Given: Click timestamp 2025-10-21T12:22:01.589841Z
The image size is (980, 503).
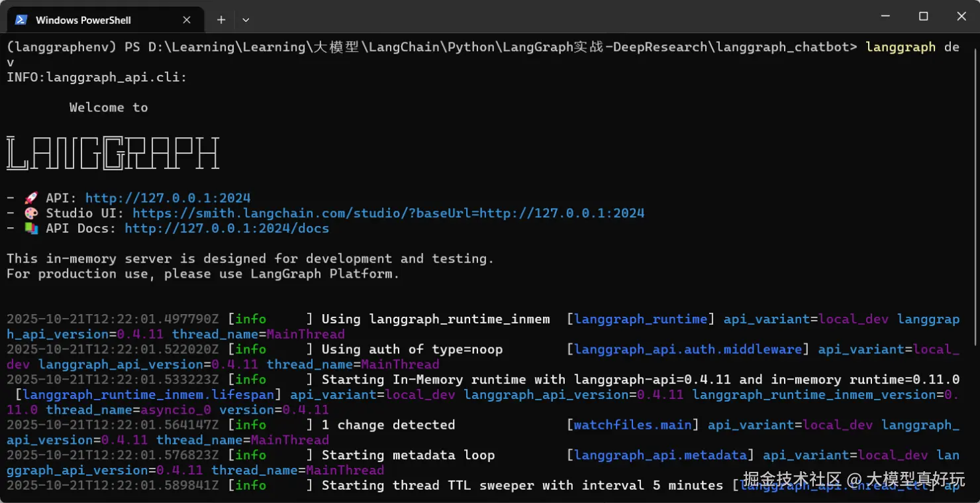Looking at the screenshot, I should (x=113, y=486).
